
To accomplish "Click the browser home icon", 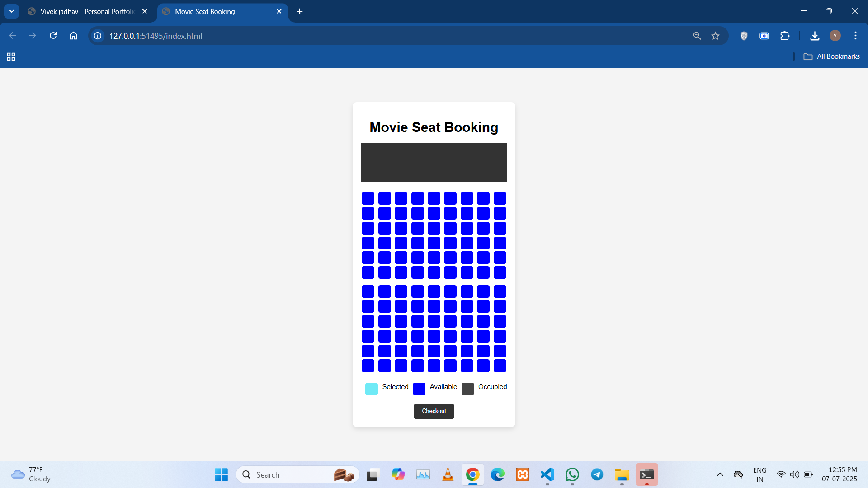I will 73,36.
